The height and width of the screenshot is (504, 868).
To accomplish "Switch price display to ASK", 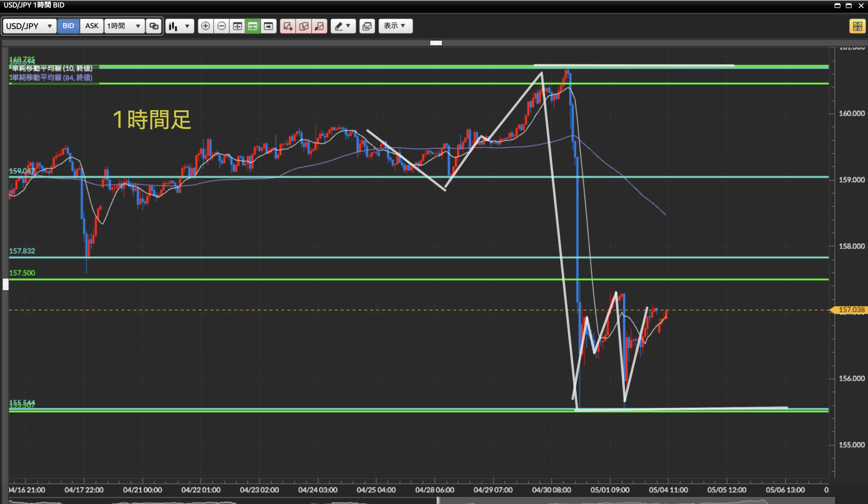I will coord(92,26).
